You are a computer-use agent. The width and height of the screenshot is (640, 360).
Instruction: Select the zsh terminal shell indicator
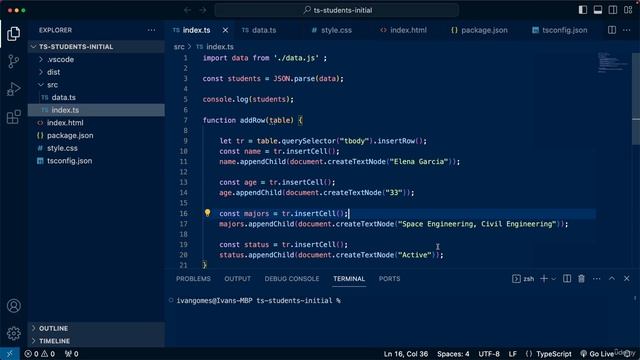coord(523,279)
